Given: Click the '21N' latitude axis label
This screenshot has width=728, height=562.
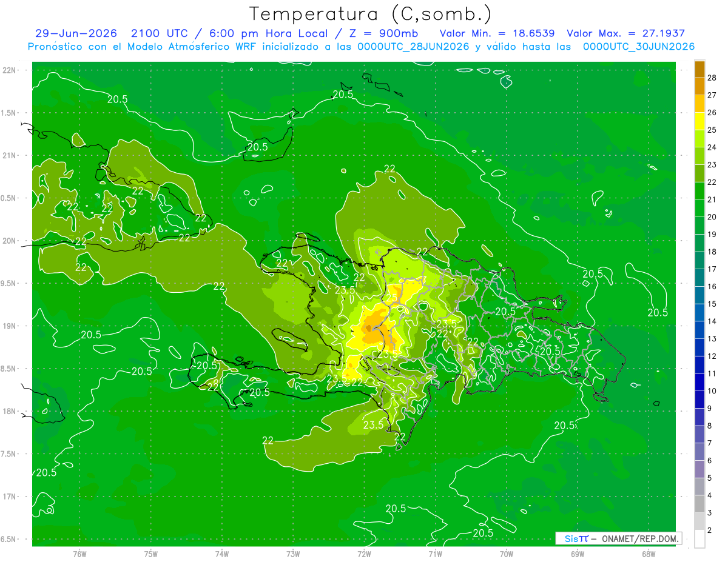Looking at the screenshot, I should (10, 156).
